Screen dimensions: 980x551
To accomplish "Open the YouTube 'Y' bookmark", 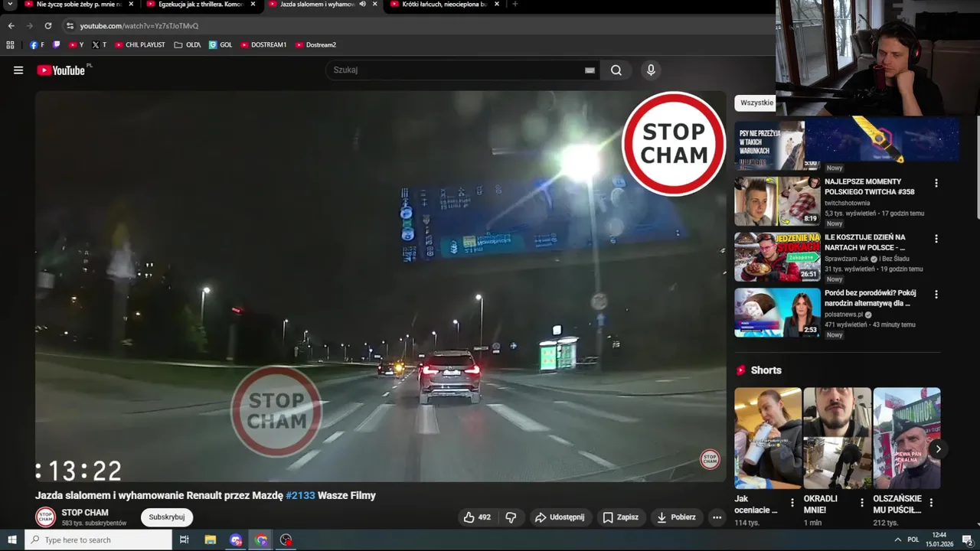I will point(77,45).
